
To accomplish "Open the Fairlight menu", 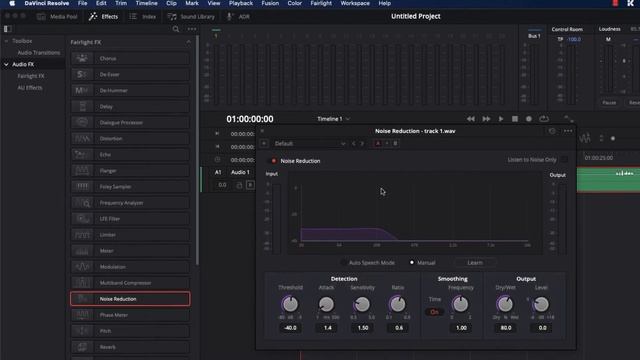I will [321, 3].
